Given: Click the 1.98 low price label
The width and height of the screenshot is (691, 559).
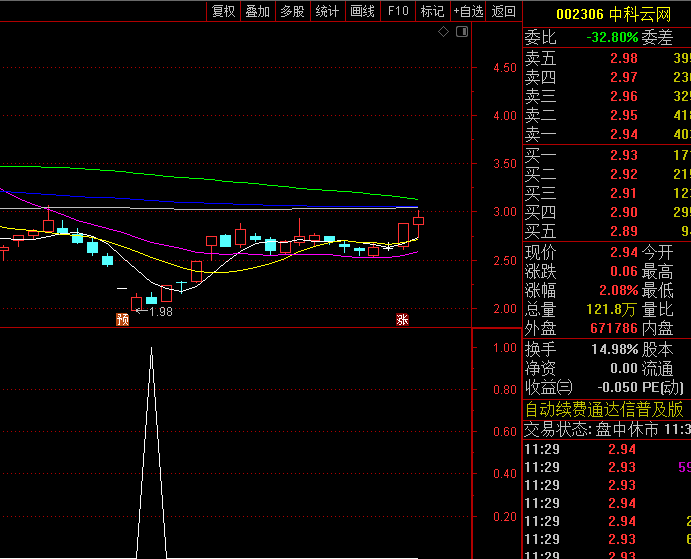Looking at the screenshot, I should 160,311.
